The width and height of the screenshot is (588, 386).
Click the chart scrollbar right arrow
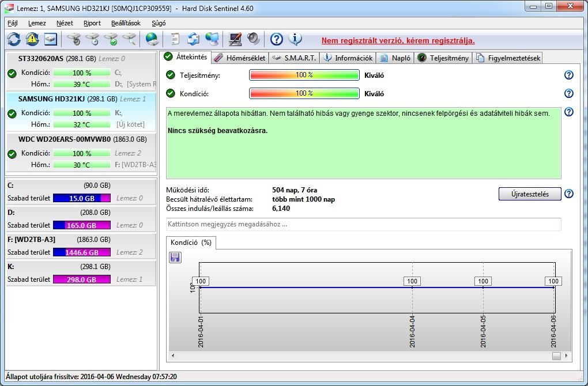[x=566, y=355]
